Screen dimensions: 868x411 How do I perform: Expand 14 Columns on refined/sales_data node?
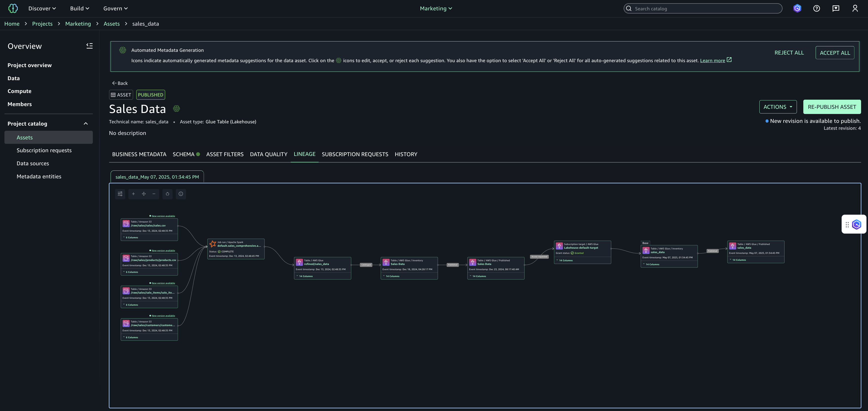304,276
